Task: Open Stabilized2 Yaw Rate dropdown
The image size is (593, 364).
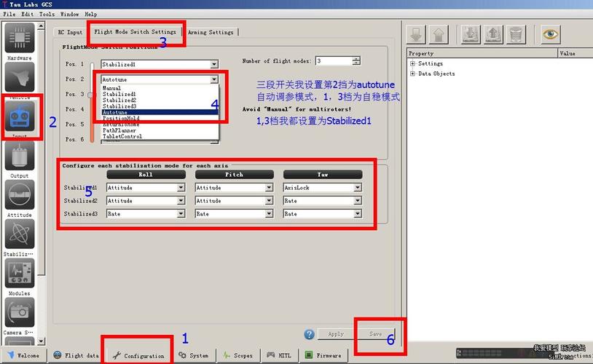Action: [323, 201]
